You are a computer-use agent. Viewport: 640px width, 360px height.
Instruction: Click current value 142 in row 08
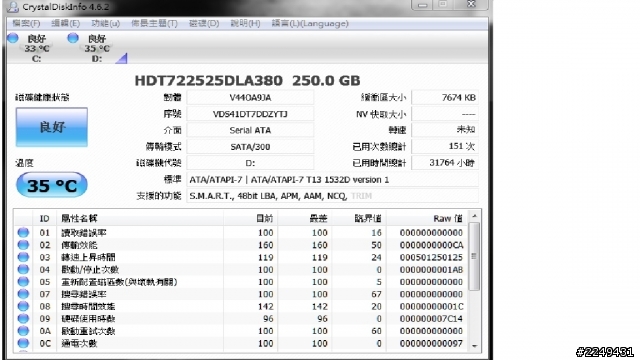[265, 306]
